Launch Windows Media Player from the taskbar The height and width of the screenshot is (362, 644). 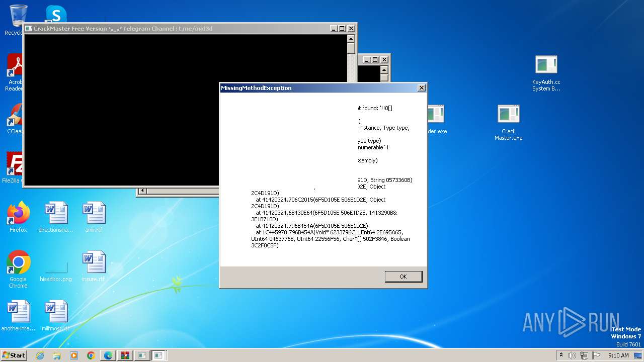coord(74,355)
